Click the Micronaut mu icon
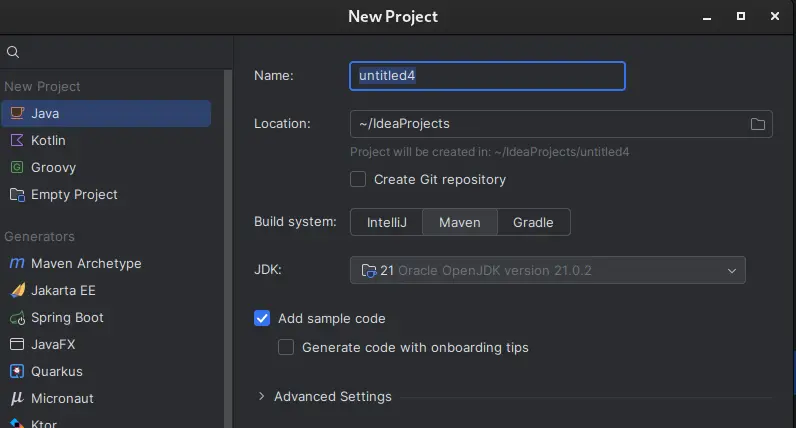Image resolution: width=796 pixels, height=428 pixels. click(x=17, y=398)
